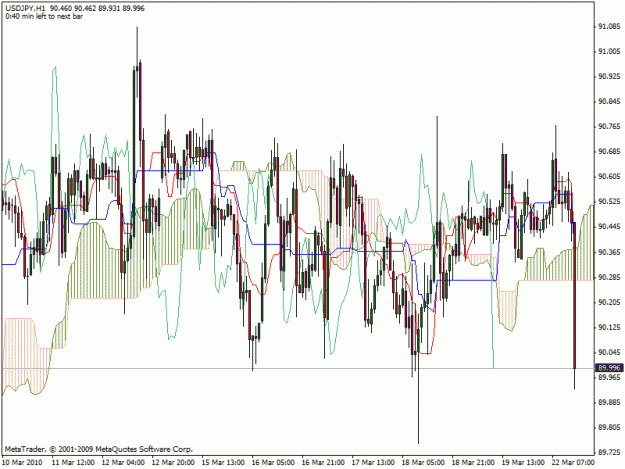Select the 91.085 price axis label
The width and height of the screenshot is (625, 469).
(609, 26)
